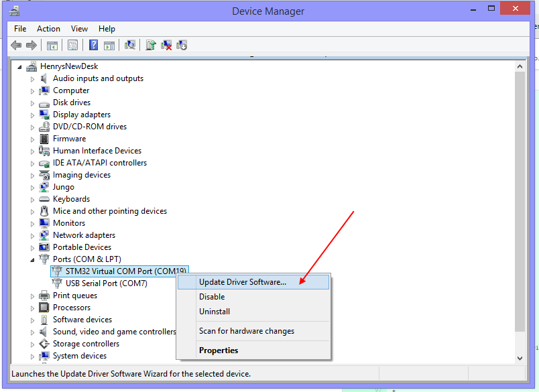Click the Forward navigation arrow
This screenshot has height=392, width=539.
pyautogui.click(x=31, y=45)
